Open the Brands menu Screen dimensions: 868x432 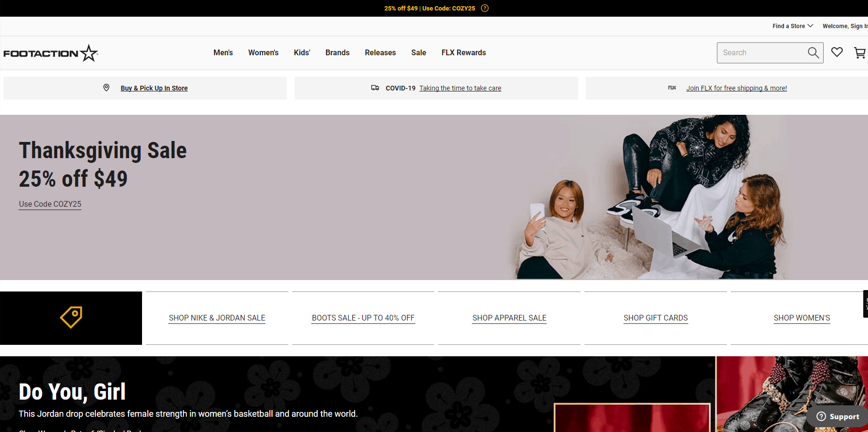[337, 53]
